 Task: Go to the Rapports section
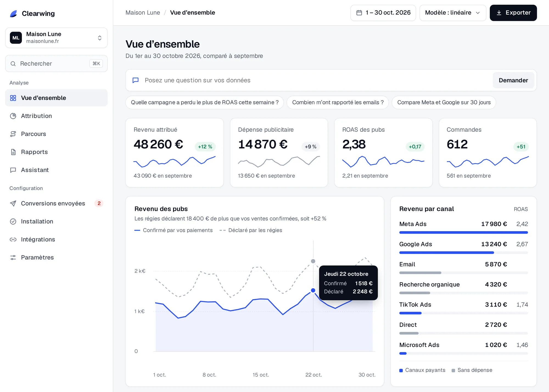pyautogui.click(x=56, y=152)
